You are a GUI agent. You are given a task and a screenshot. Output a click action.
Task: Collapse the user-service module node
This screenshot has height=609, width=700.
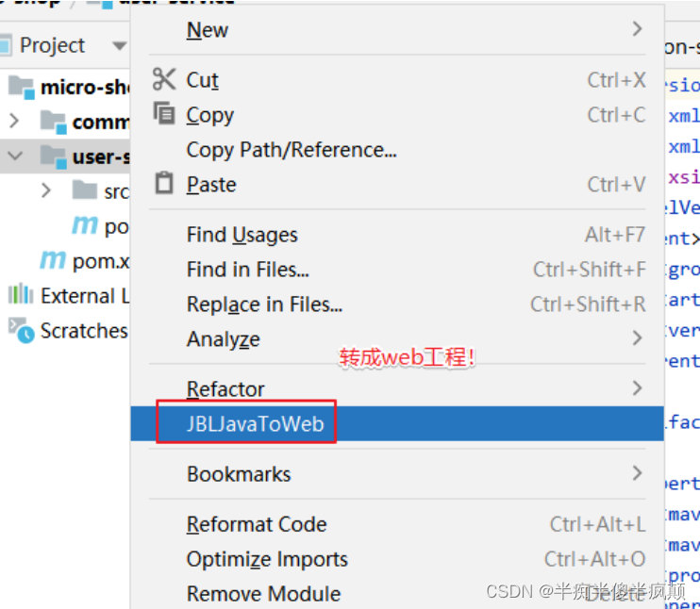15,156
